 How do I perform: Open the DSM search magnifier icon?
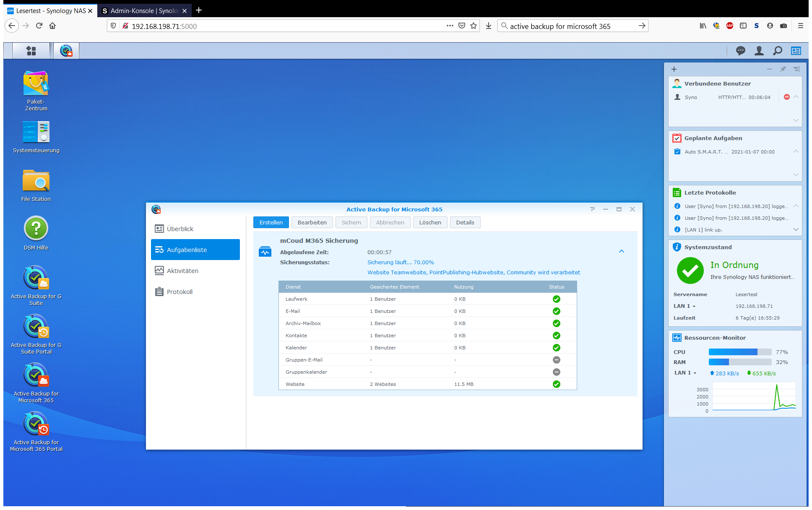pos(778,51)
